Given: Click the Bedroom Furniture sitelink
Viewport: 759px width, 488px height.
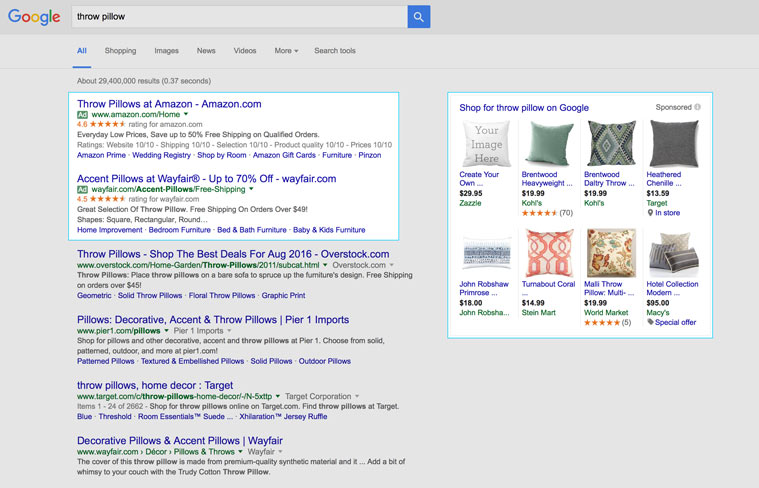Looking at the screenshot, I should (180, 230).
